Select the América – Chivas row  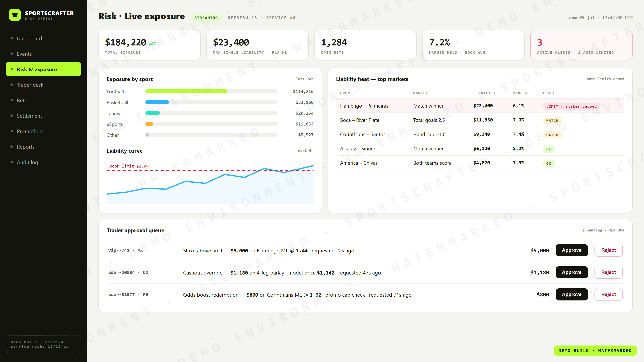pos(480,163)
